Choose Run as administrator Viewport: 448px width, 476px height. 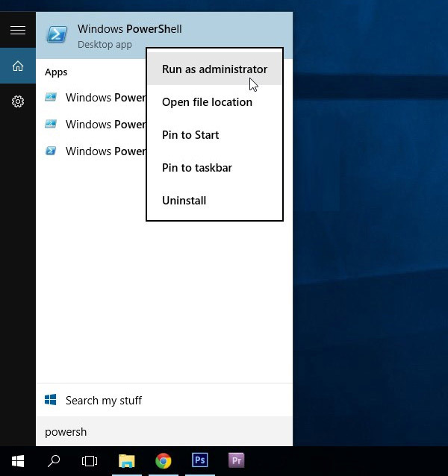click(x=214, y=69)
